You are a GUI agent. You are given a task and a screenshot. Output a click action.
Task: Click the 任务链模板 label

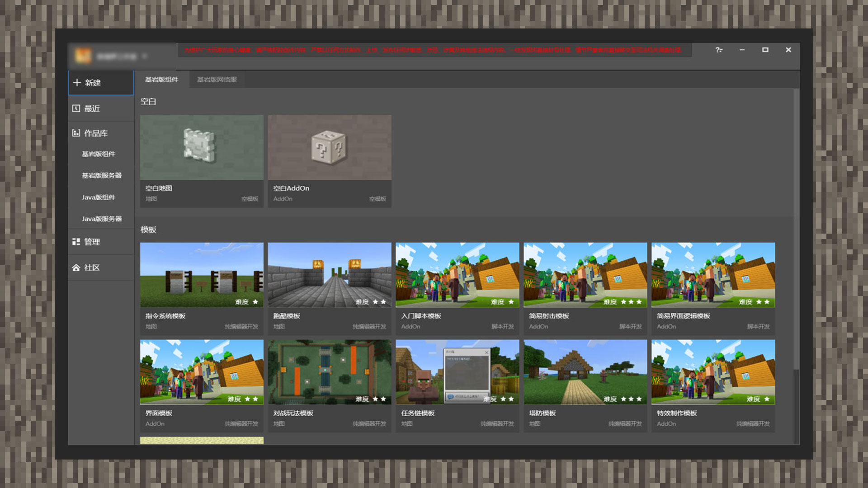(x=418, y=413)
